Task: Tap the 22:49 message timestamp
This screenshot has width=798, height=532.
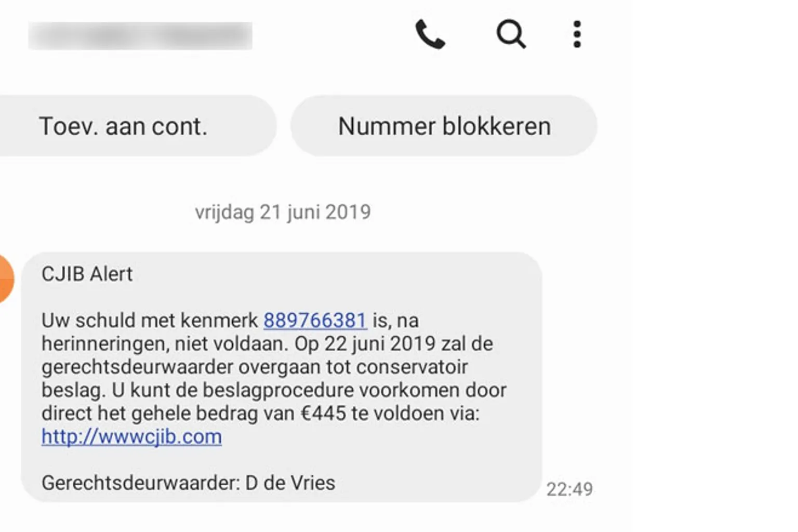Action: pos(569,489)
